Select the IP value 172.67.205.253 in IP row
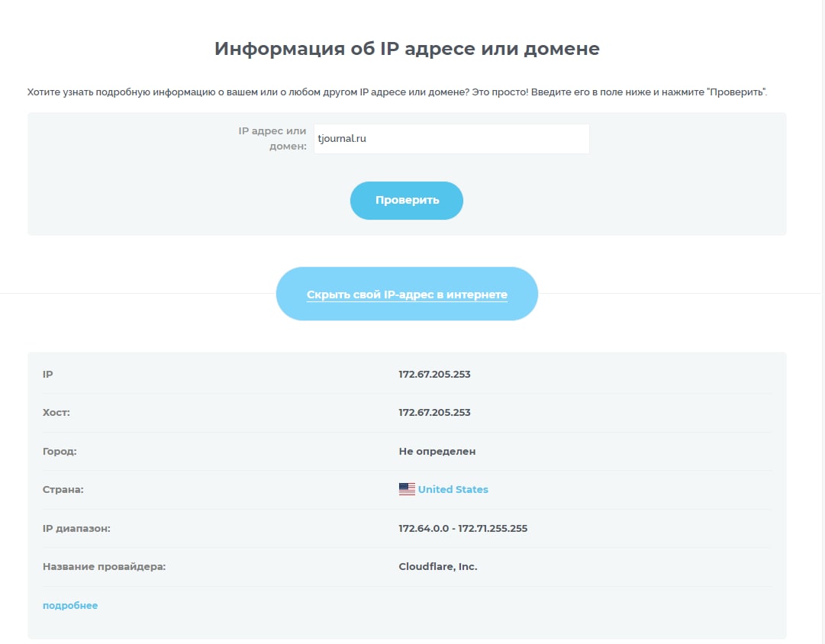 click(x=434, y=374)
